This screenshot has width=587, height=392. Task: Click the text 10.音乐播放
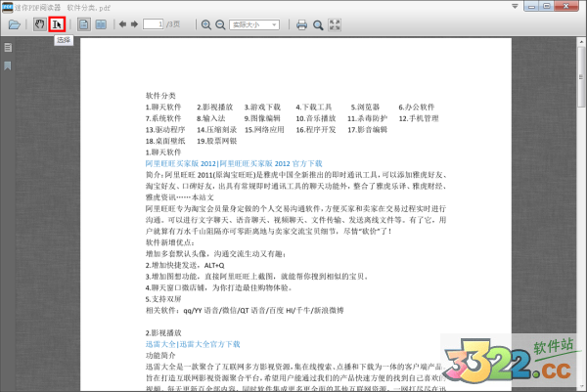pos(316,118)
